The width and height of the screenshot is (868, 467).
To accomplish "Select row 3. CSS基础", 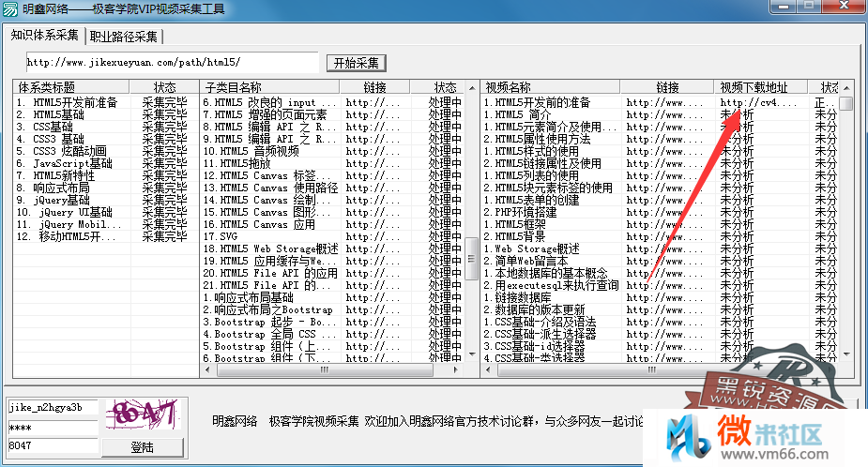I will pyautogui.click(x=44, y=127).
